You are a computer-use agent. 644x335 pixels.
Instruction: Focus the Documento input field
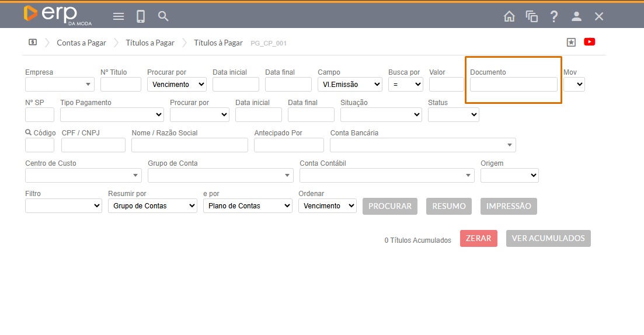(x=513, y=85)
